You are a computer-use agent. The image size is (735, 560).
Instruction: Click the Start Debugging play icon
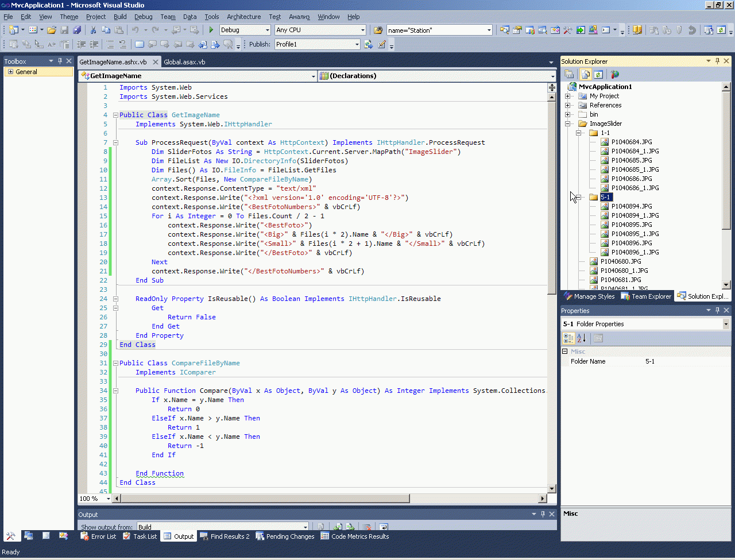point(211,30)
